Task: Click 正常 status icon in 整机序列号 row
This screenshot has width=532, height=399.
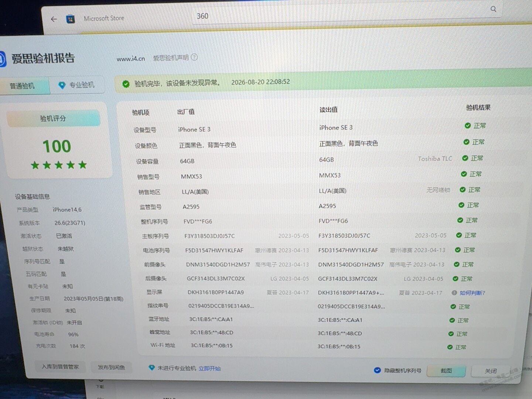Action: [460, 220]
